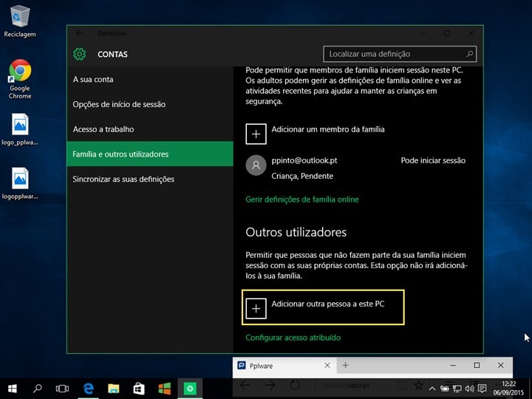Maximize the Definições settings window
This screenshot has width=532, height=399.
(447, 33)
